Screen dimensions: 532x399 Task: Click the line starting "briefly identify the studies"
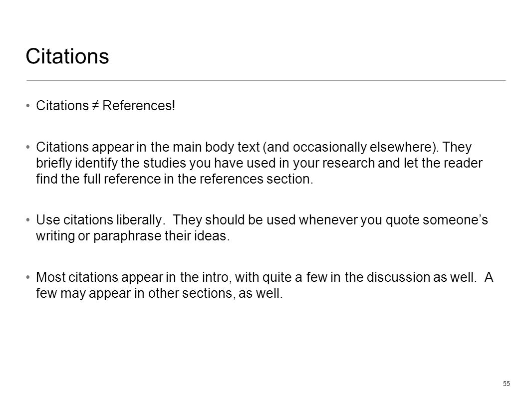click(x=259, y=164)
